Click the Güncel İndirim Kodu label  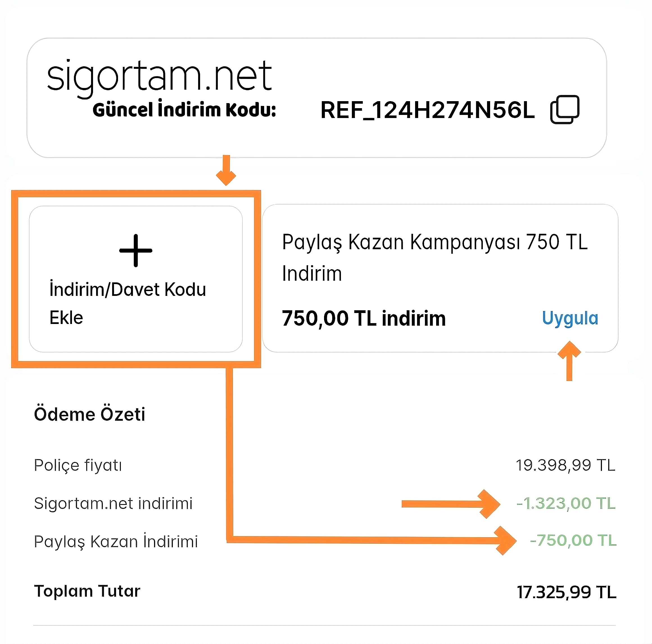click(184, 110)
